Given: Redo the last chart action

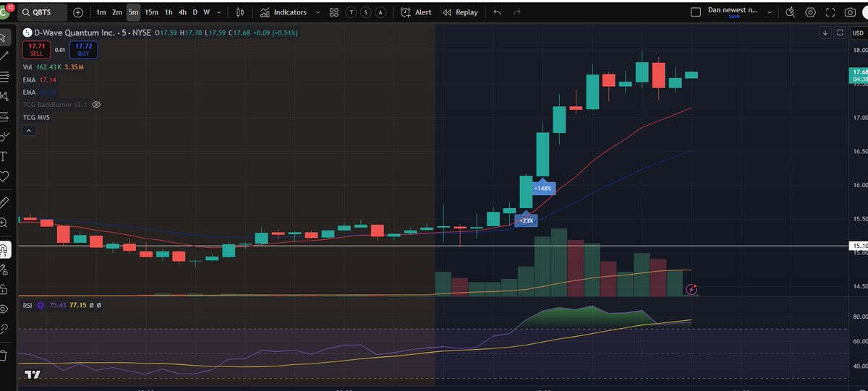Looking at the screenshot, I should [x=516, y=12].
